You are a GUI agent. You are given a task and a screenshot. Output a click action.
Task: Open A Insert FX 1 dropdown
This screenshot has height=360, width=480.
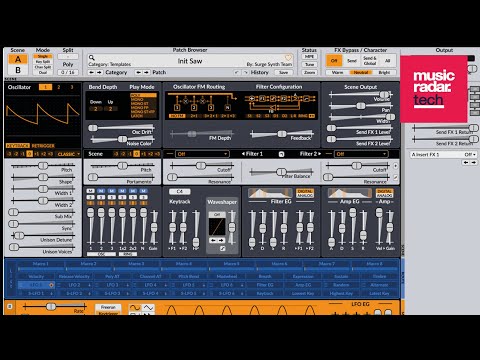pyautogui.click(x=443, y=155)
